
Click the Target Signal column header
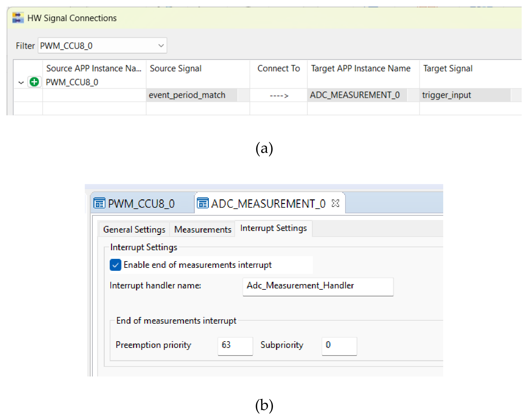pyautogui.click(x=470, y=68)
